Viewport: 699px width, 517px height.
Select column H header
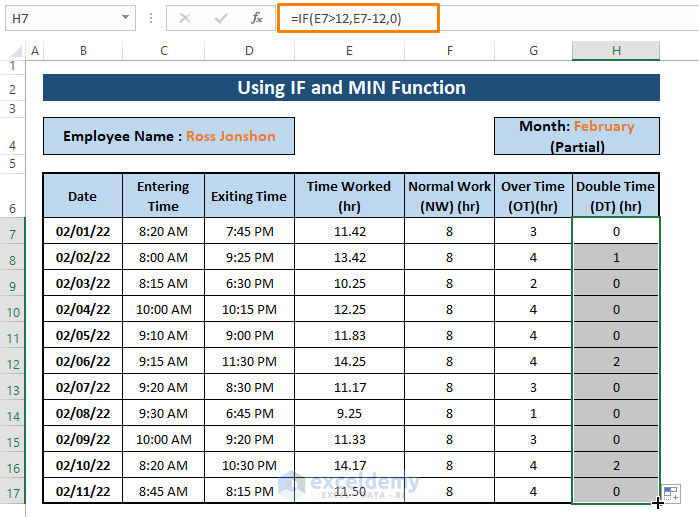tap(616, 51)
